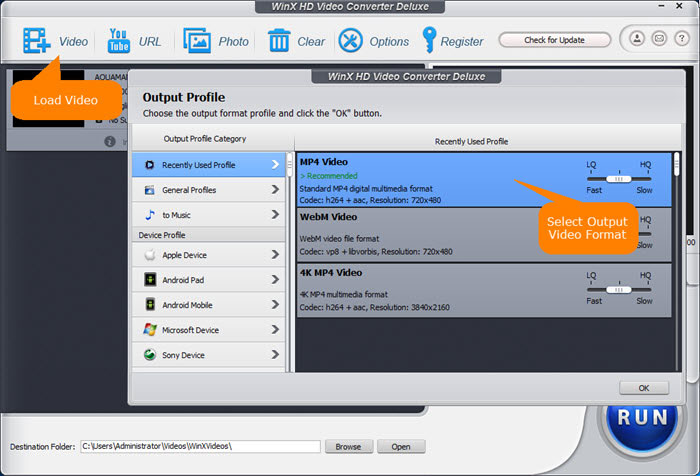
Task: Select Microsoft Device category label
Action: (x=191, y=330)
